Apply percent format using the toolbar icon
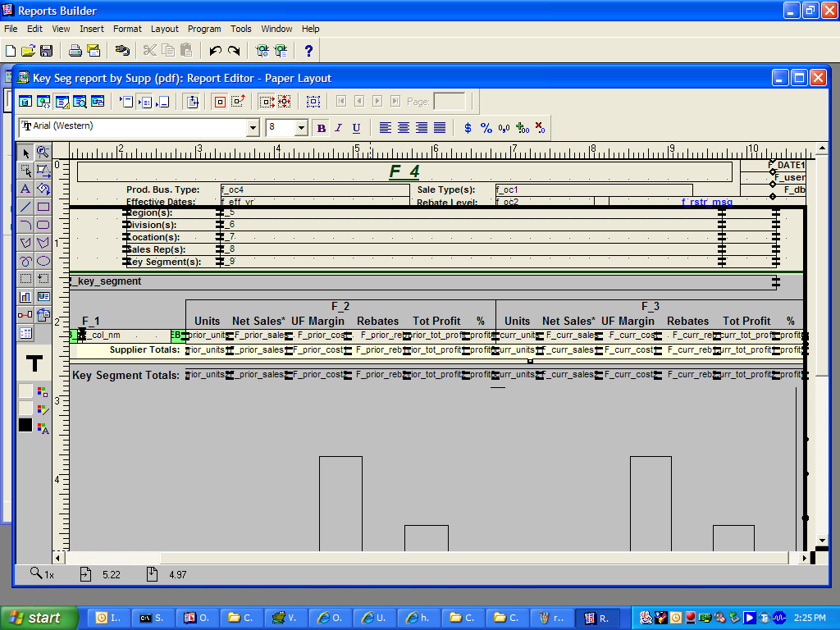 point(486,127)
